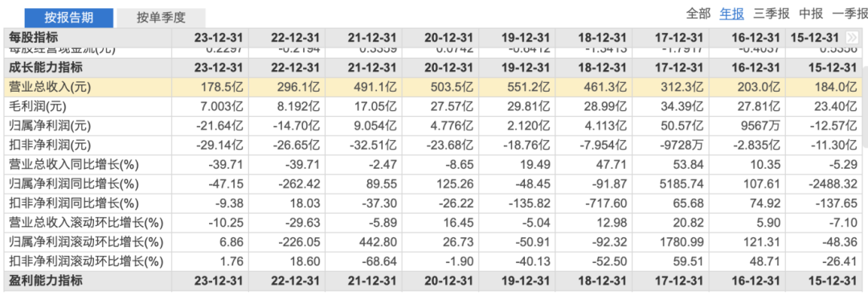The height and width of the screenshot is (296, 868).
Task: Select the 归属净利润(元) row label
Action: [x=51, y=125]
